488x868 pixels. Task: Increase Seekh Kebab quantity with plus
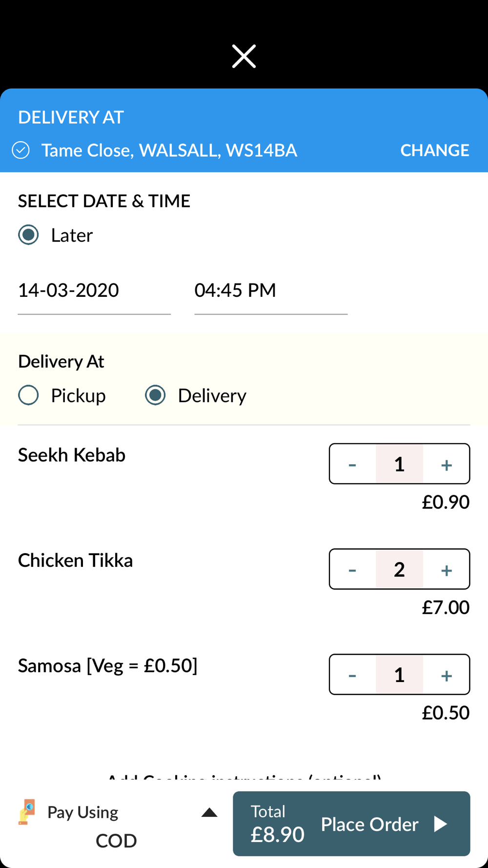coord(446,464)
